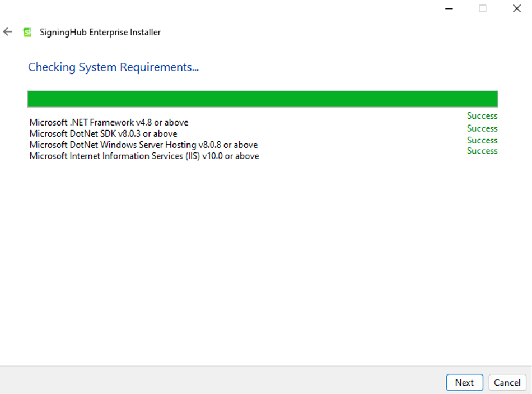This screenshot has width=532, height=394.
Task: Click Success status for .NET Framework v4.8
Action: click(x=482, y=116)
